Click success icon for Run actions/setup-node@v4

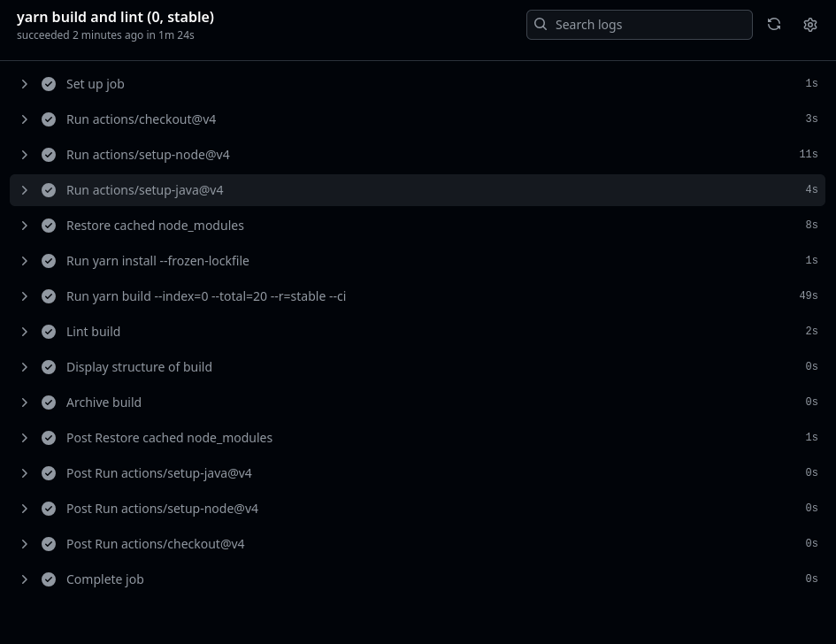pyautogui.click(x=49, y=155)
